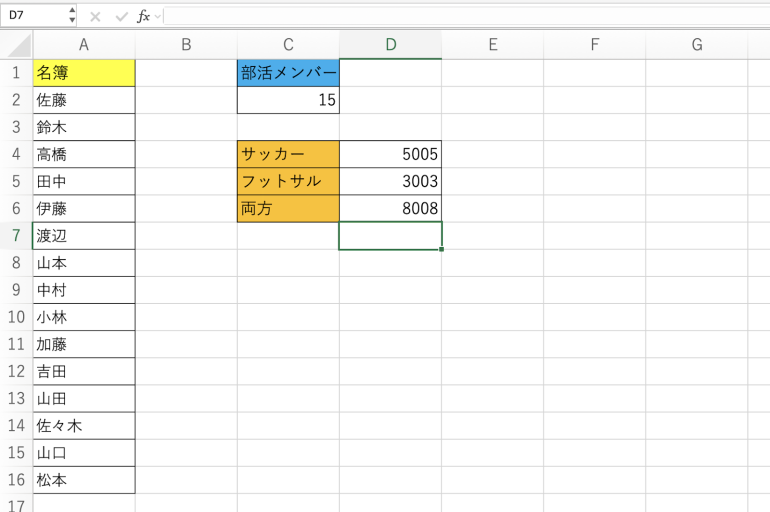Click the cell with name 佐々木
The image size is (770, 512).
(x=84, y=426)
